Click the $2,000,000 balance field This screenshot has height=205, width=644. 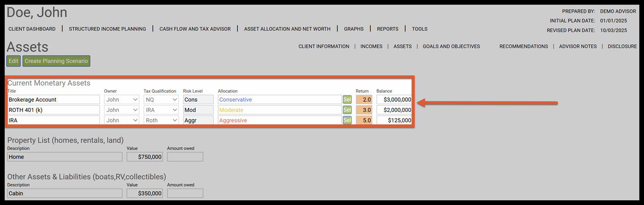coord(394,110)
